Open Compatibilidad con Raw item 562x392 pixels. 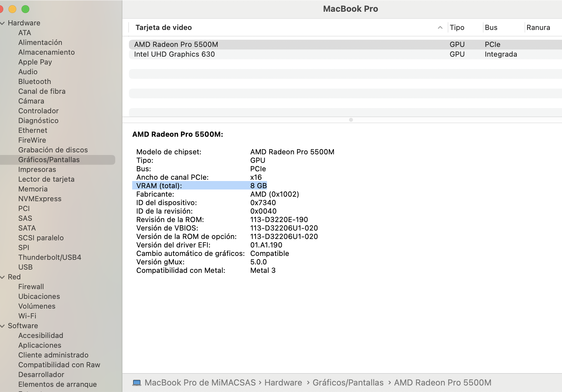coord(59,365)
